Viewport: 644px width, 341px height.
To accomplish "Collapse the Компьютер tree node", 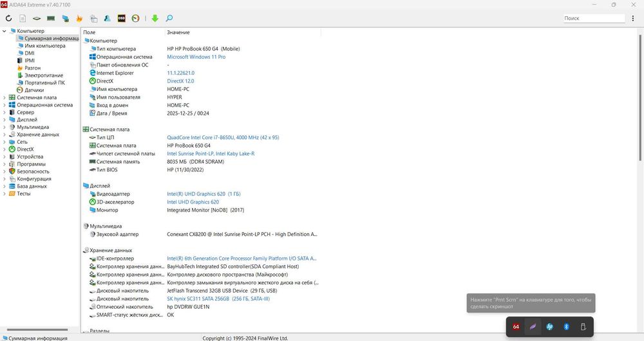I will pyautogui.click(x=4, y=31).
